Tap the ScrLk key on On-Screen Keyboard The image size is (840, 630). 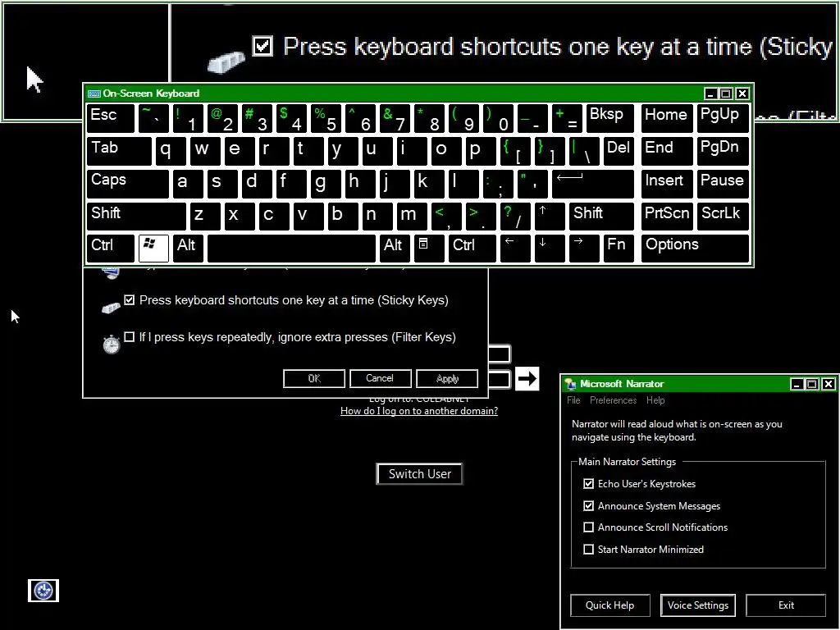click(x=724, y=216)
